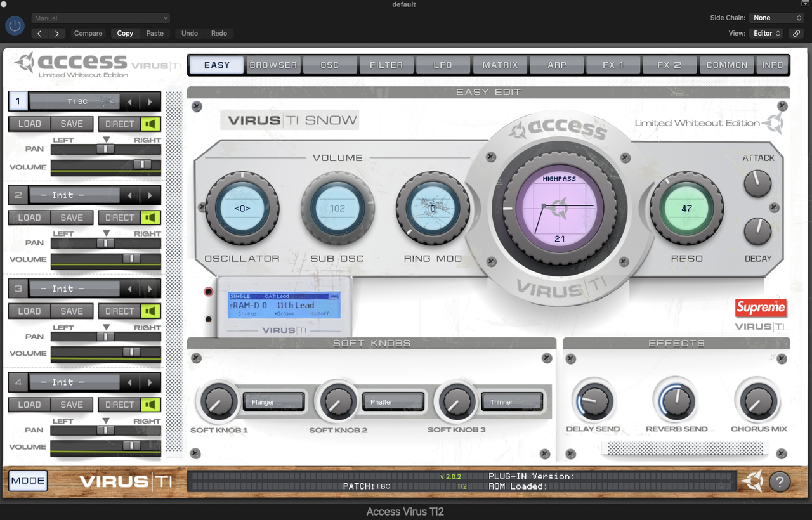The width and height of the screenshot is (812, 520).
Task: Open the View Editor dropdown
Action: click(766, 33)
